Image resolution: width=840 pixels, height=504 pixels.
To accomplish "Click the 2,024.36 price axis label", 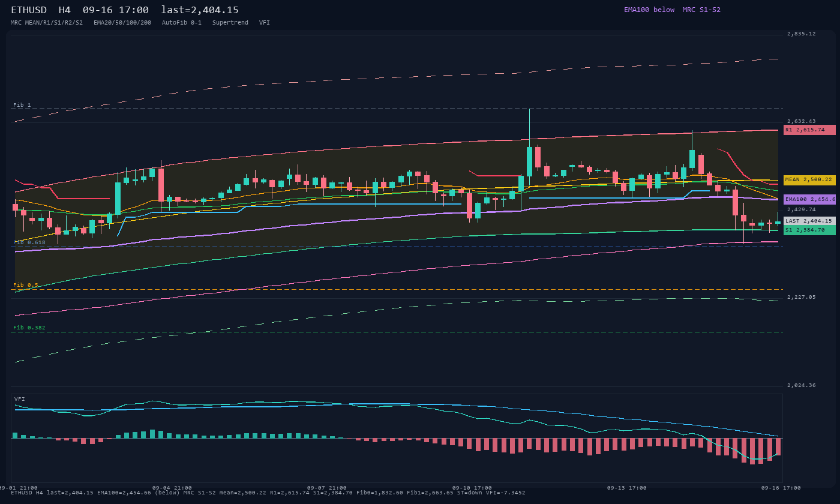I will click(802, 385).
